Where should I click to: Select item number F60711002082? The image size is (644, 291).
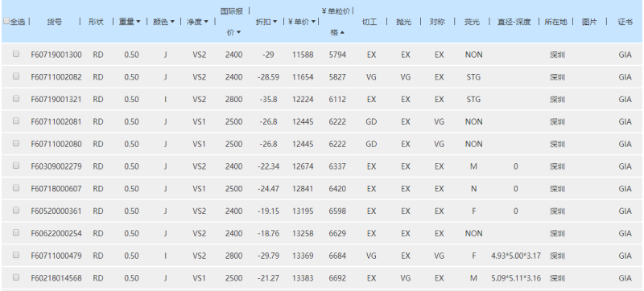(56, 77)
